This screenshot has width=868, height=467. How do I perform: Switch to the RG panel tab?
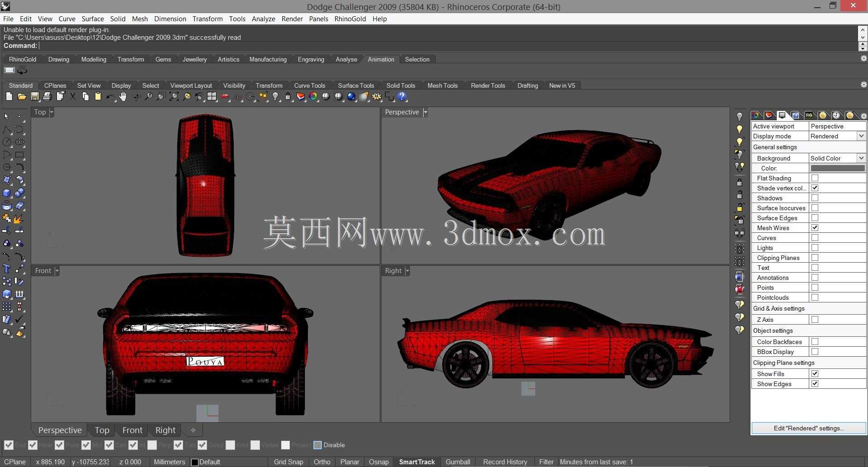pos(809,115)
